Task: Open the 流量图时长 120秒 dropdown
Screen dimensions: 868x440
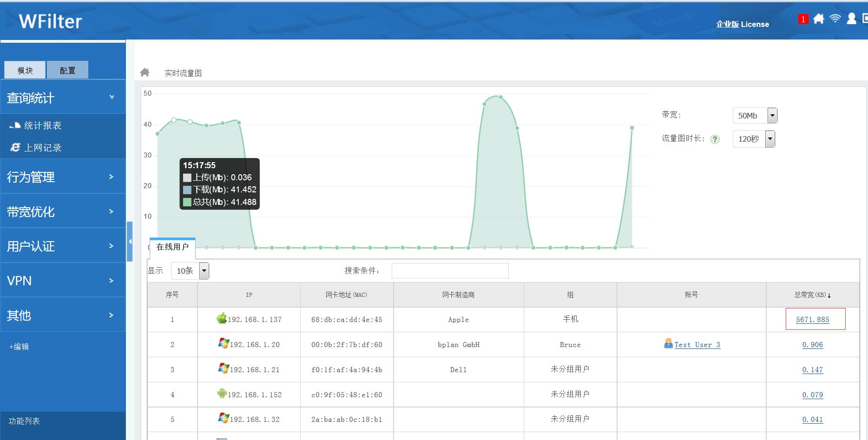Action: pyautogui.click(x=770, y=139)
